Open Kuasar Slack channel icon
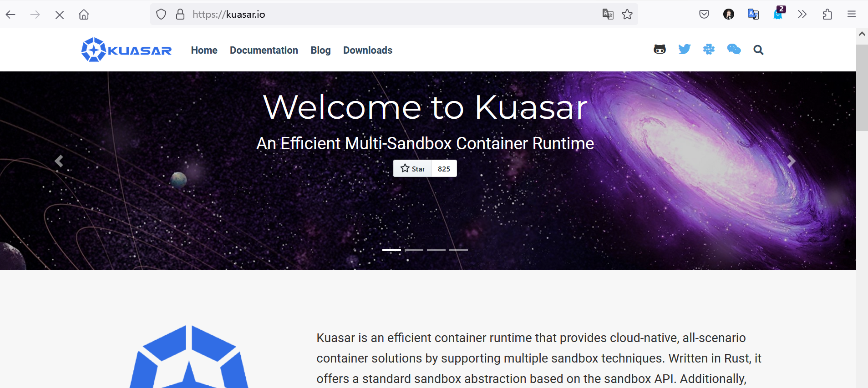Image resolution: width=868 pixels, height=388 pixels. 709,50
